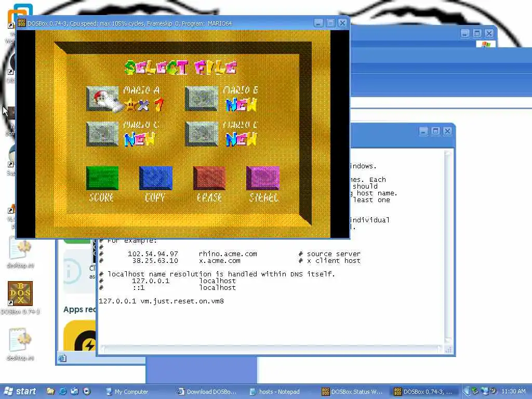Close the background Explorer window
Image resolution: width=532 pixels, height=399 pixels.
(489, 33)
